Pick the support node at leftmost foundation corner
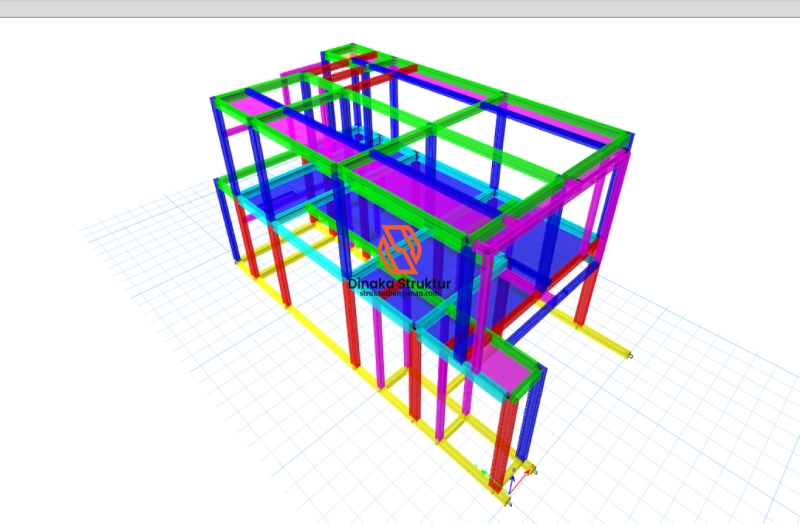Image resolution: width=800 pixels, height=524 pixels. pyautogui.click(x=237, y=262)
